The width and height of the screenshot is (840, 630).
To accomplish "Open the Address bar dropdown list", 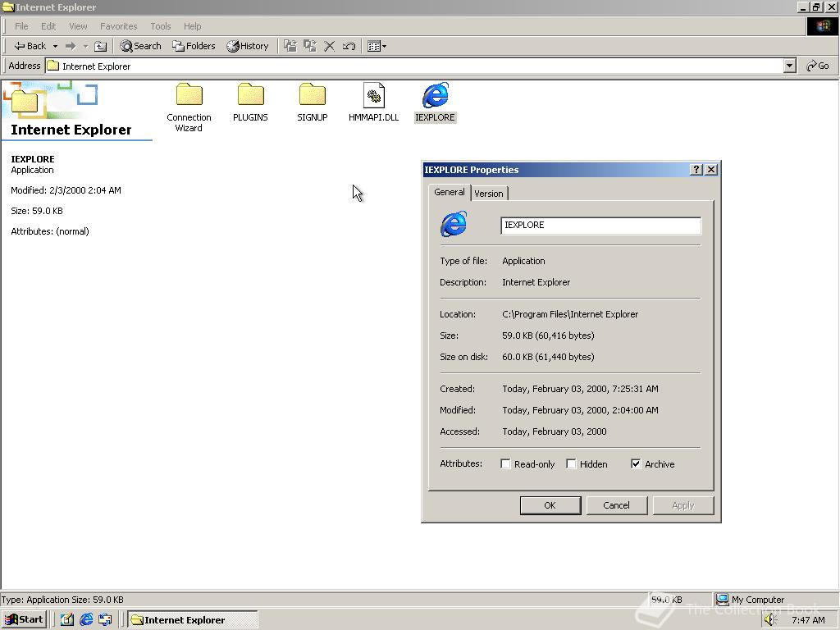I will click(x=789, y=66).
